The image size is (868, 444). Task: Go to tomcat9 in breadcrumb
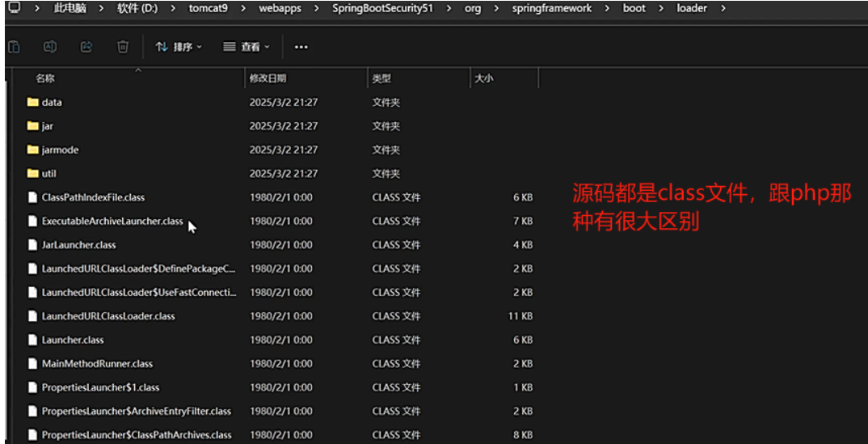point(208,8)
